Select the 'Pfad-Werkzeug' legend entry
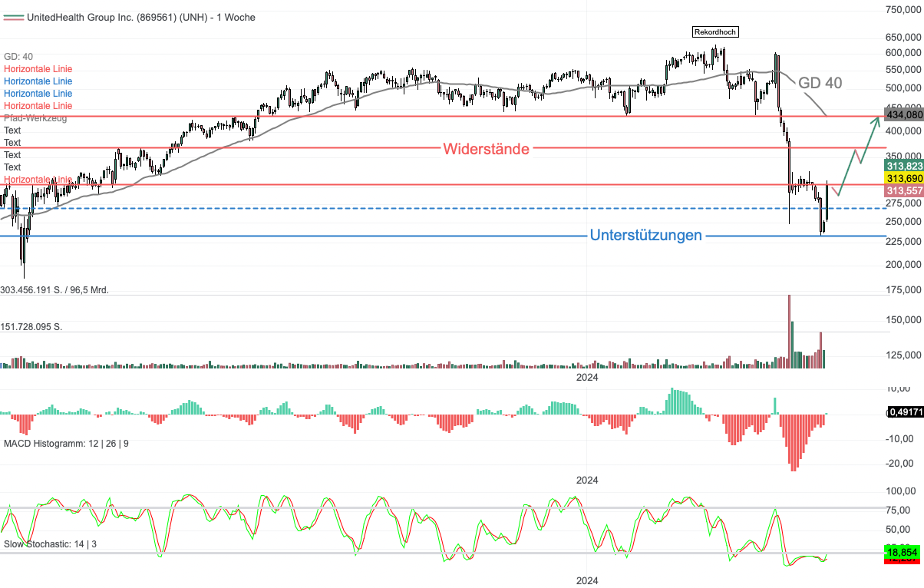This screenshot has width=924, height=588. tap(35, 117)
